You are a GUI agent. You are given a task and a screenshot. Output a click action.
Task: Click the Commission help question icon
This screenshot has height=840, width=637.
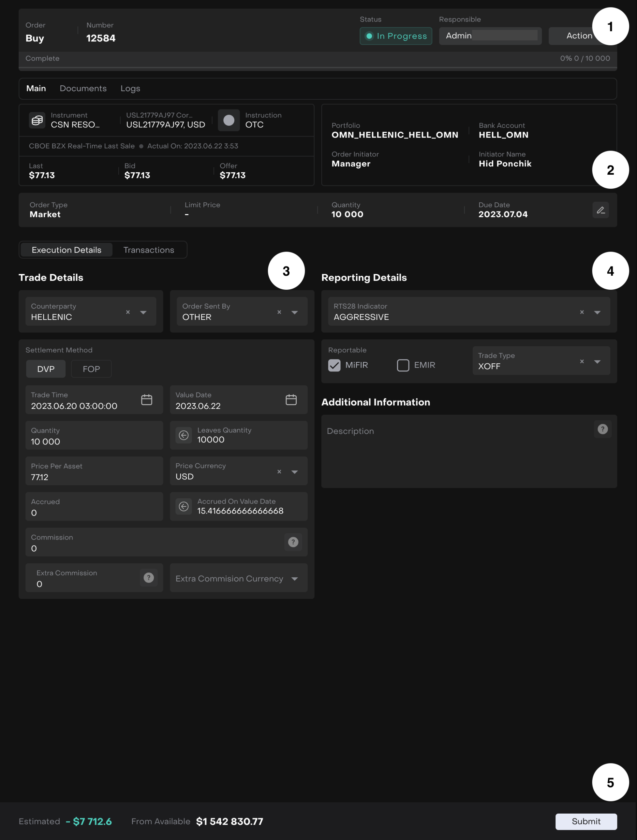tap(293, 542)
